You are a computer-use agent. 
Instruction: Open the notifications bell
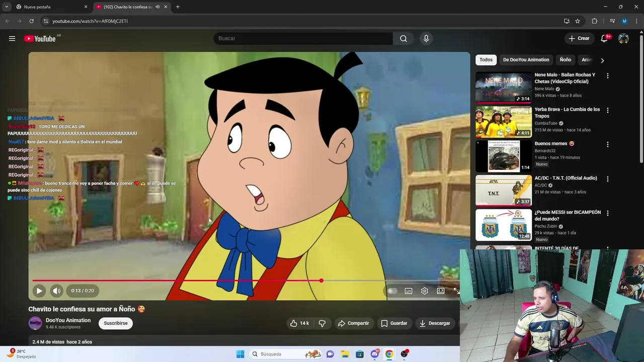pyautogui.click(x=605, y=38)
